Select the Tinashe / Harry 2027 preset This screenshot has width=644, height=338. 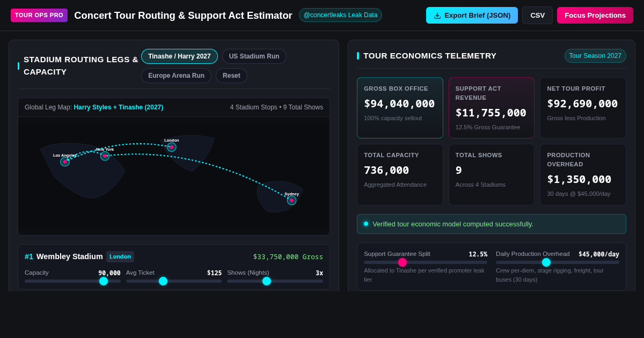coord(179,56)
